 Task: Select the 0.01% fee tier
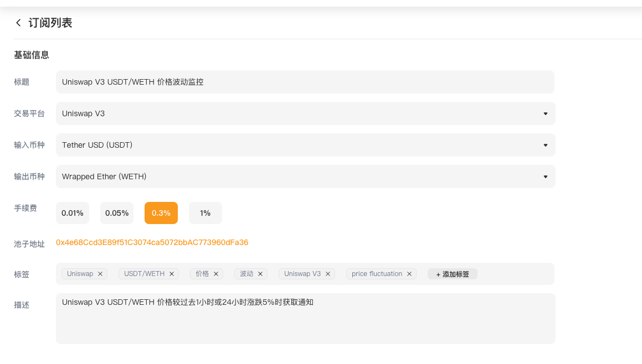pos(73,213)
